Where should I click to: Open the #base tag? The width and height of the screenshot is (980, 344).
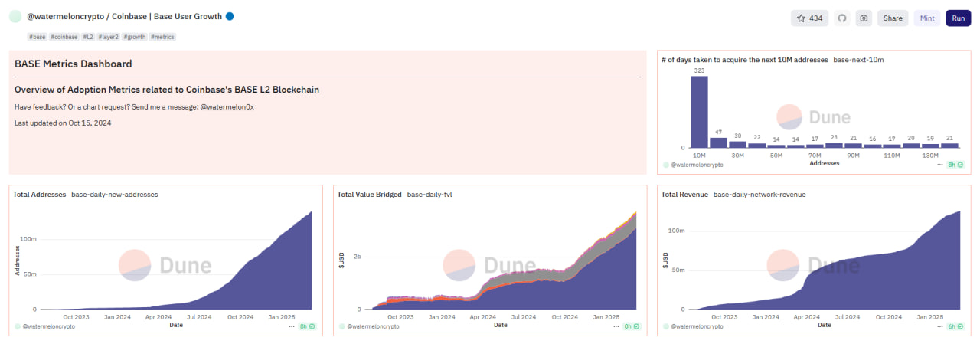point(38,36)
